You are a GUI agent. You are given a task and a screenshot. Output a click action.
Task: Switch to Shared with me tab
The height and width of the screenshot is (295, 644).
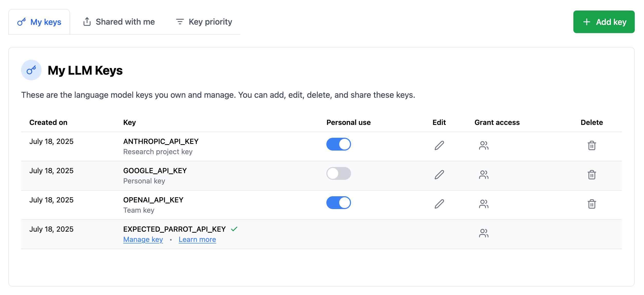[119, 22]
